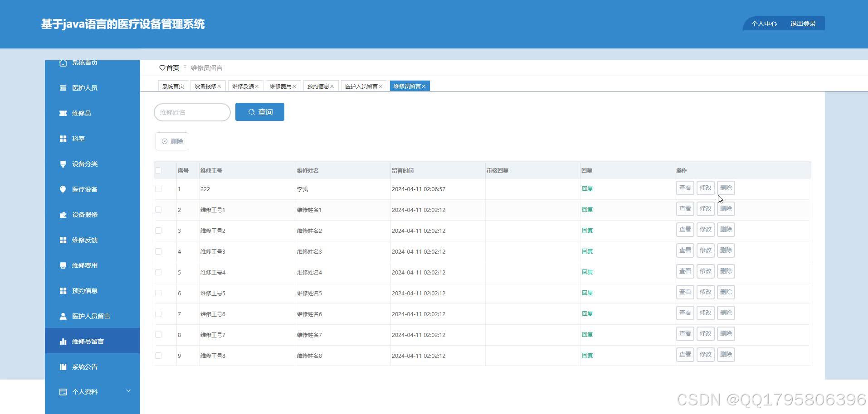Close the 设备报修 tab
Image resolution: width=868 pixels, height=414 pixels.
(219, 87)
